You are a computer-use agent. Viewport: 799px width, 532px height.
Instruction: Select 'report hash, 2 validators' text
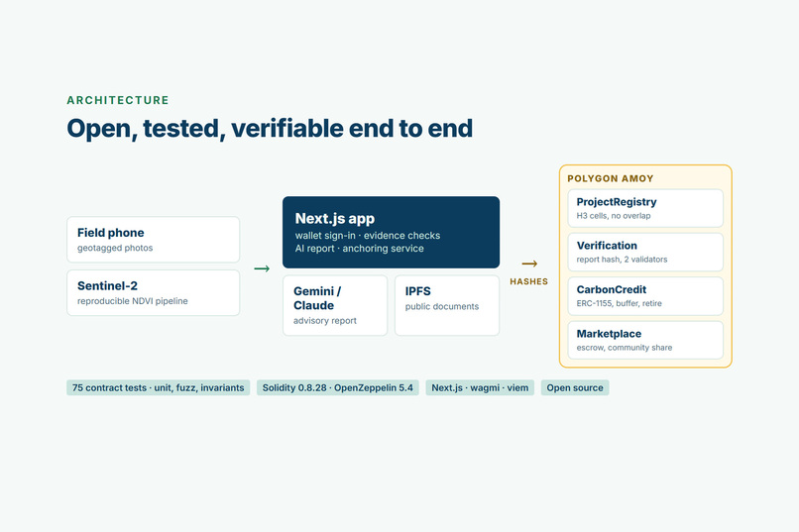coord(622,260)
